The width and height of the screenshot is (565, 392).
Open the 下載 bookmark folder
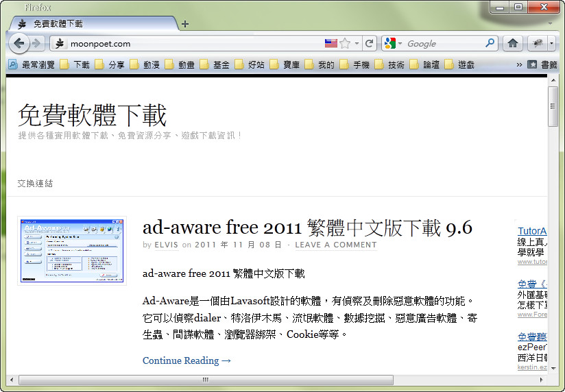75,64
